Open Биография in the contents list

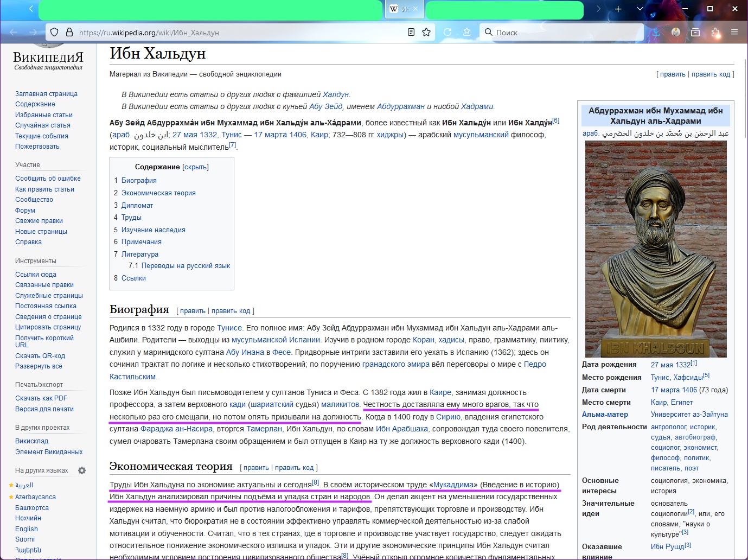[x=139, y=181]
